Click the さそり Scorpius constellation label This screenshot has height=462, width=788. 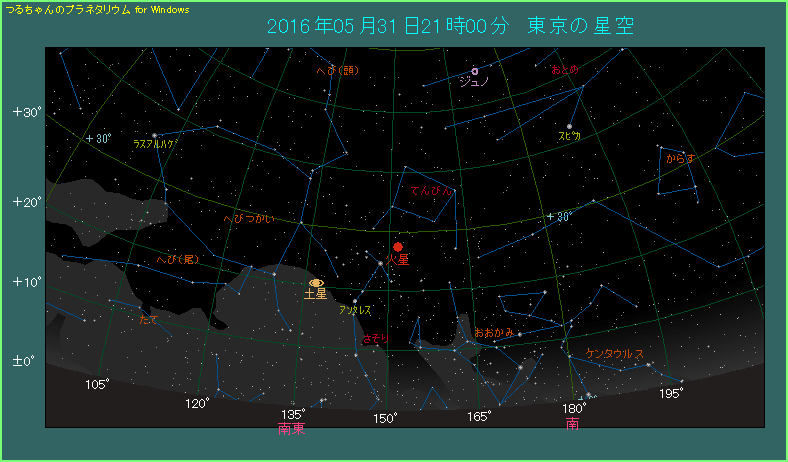coord(374,340)
